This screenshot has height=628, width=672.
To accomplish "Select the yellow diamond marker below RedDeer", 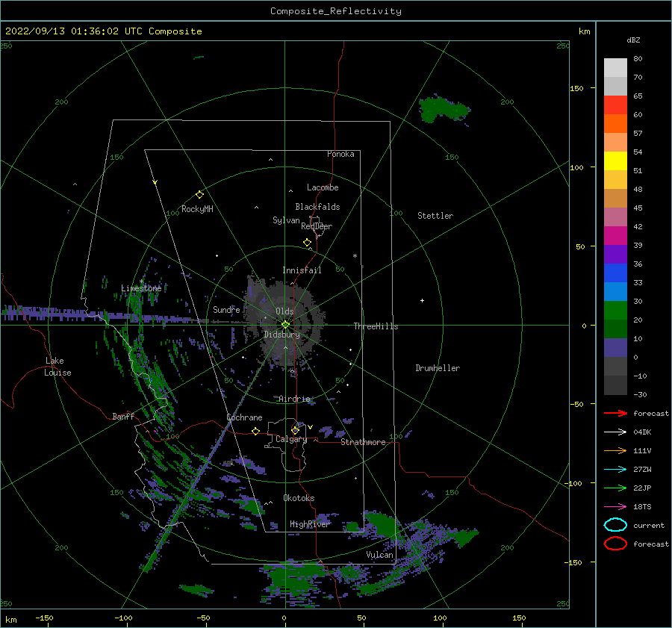I will pyautogui.click(x=308, y=243).
